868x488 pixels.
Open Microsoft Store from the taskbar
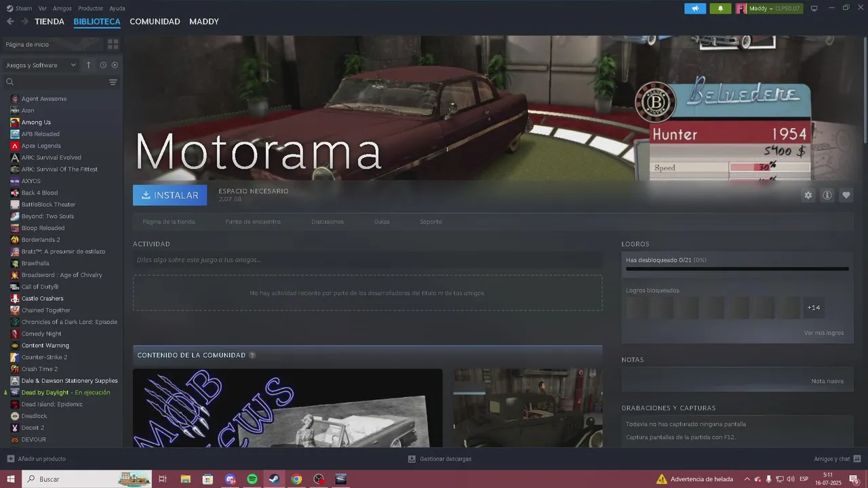click(x=208, y=479)
